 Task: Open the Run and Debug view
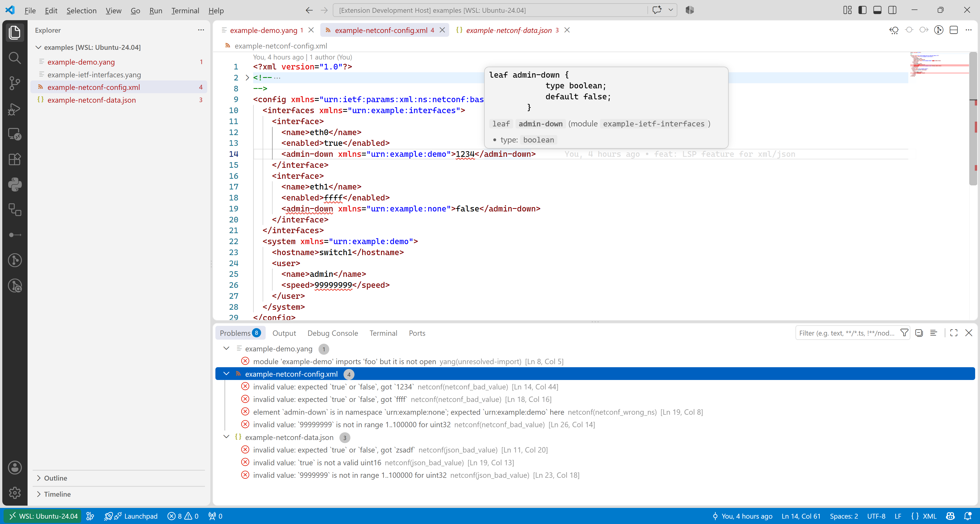[15, 109]
